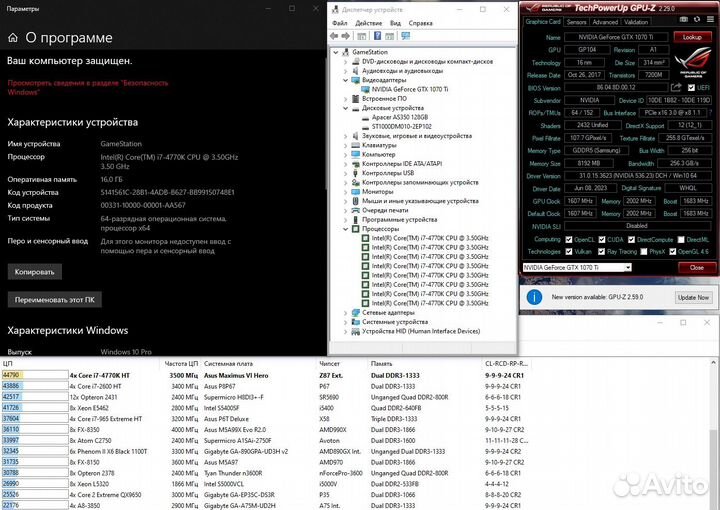The height and width of the screenshot is (510, 720).
Task: Click the Update Now button
Action: click(693, 297)
